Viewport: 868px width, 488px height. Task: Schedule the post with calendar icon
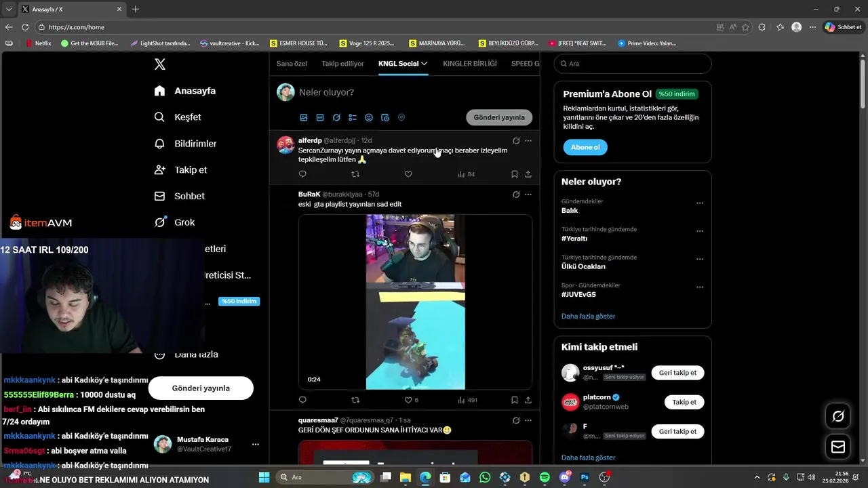pos(385,117)
